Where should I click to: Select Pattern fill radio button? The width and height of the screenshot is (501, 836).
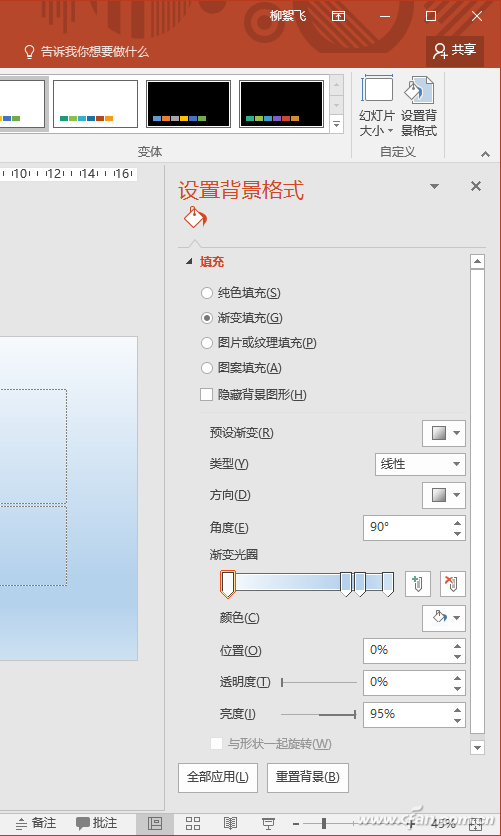click(207, 368)
